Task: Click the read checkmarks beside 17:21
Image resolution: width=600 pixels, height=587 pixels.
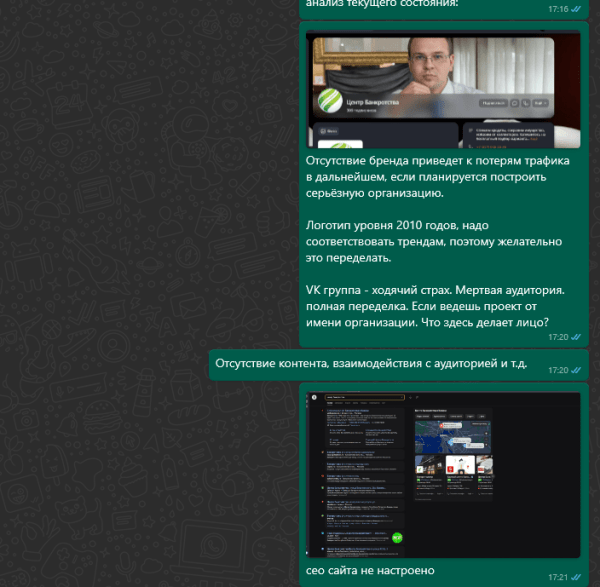Action: click(576, 577)
